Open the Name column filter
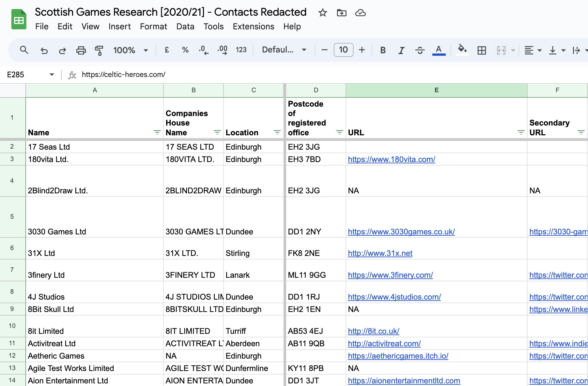Image resolution: width=588 pixels, height=386 pixels. click(157, 132)
